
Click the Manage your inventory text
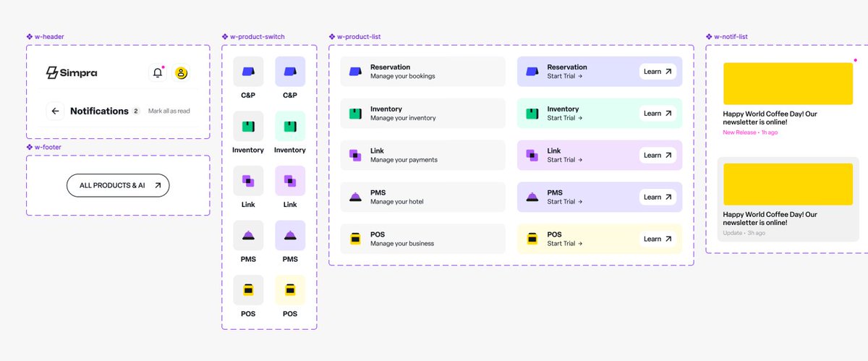pos(403,118)
